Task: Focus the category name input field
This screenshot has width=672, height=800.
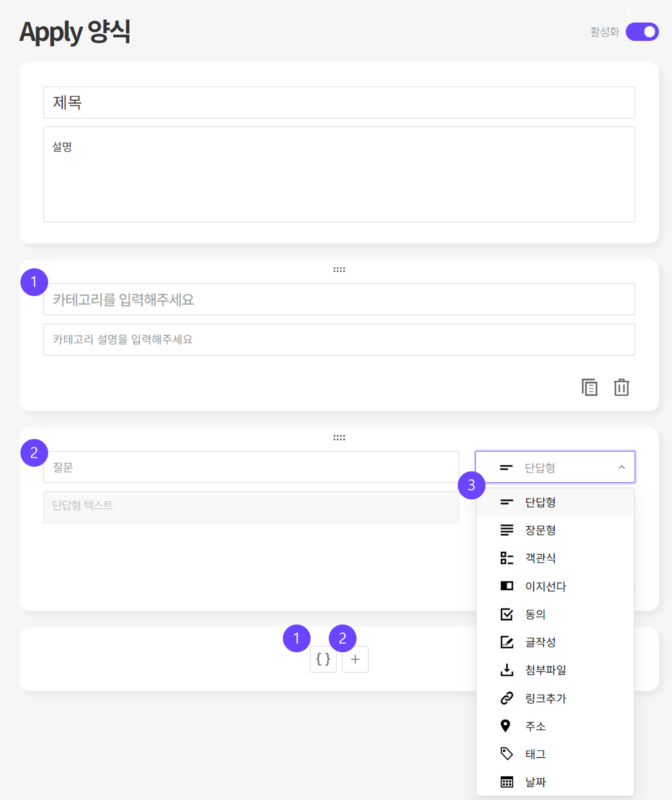Action: coord(339,299)
